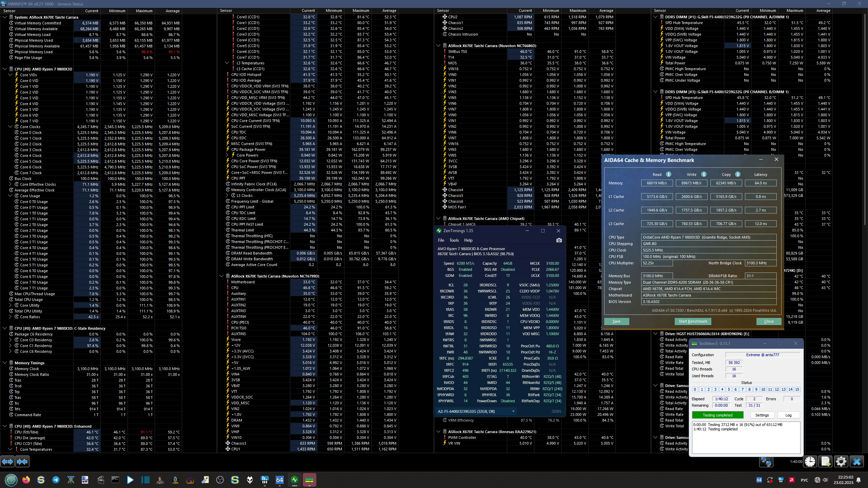Click the HWiNFO expand-columns arrows icon
This screenshot has height=488, width=868.
pyautogui.click(x=7, y=461)
